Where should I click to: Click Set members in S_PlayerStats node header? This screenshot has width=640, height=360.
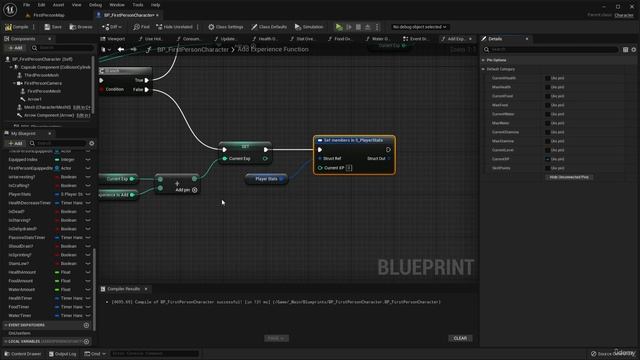point(354,140)
